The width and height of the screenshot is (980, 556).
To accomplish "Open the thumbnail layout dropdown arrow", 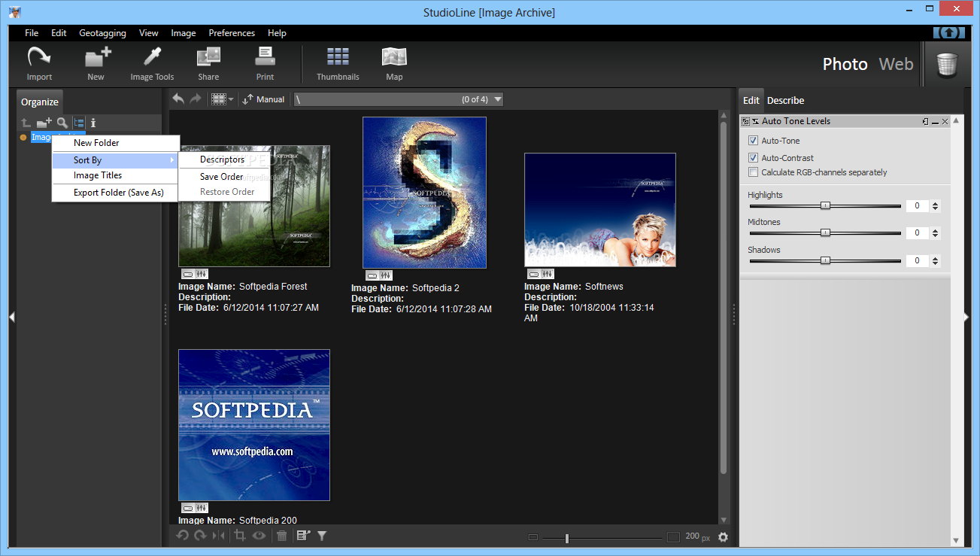I will point(231,99).
